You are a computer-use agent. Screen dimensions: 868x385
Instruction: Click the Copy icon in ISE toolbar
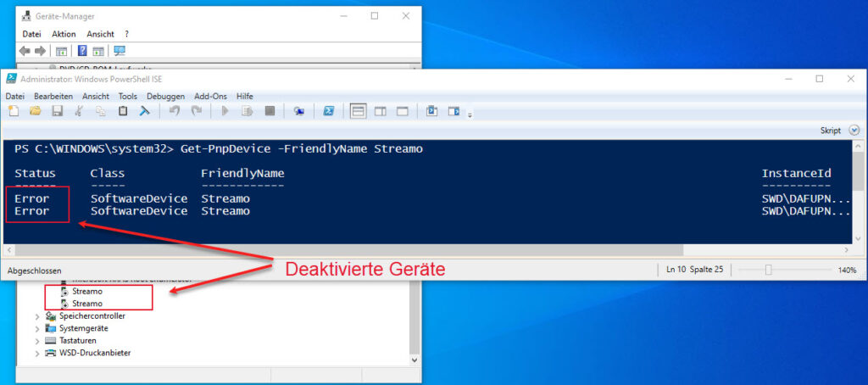point(101,111)
